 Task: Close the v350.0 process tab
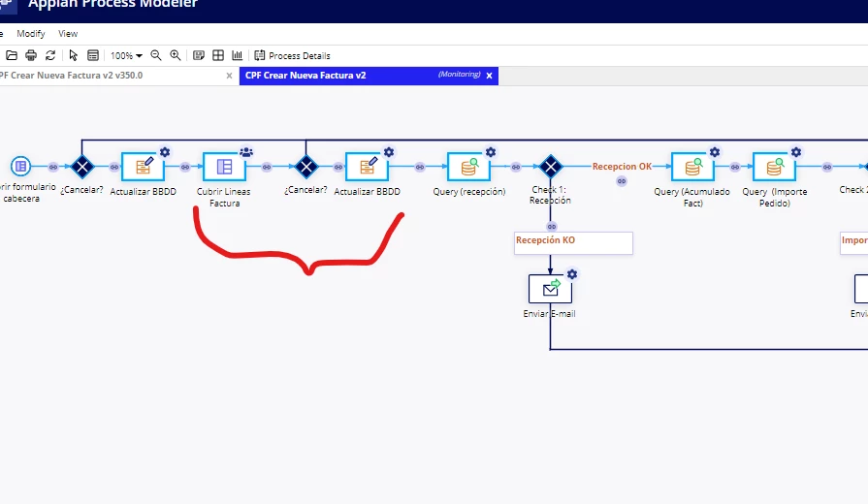[229, 76]
